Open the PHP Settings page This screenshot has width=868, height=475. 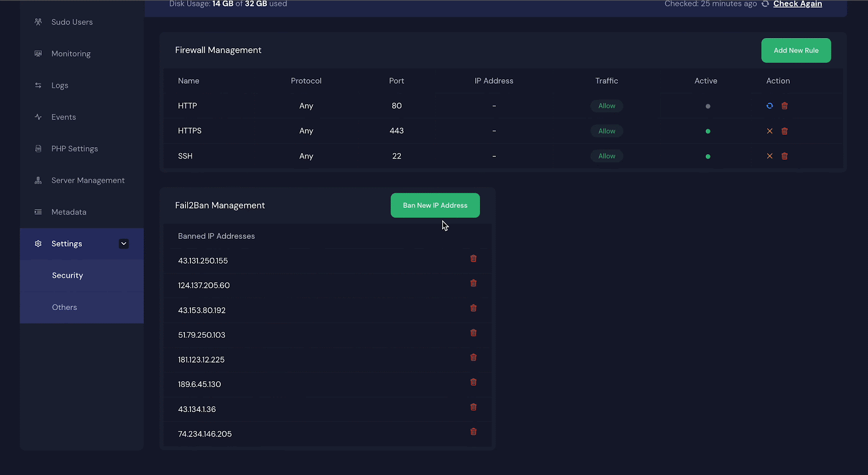[74, 149]
